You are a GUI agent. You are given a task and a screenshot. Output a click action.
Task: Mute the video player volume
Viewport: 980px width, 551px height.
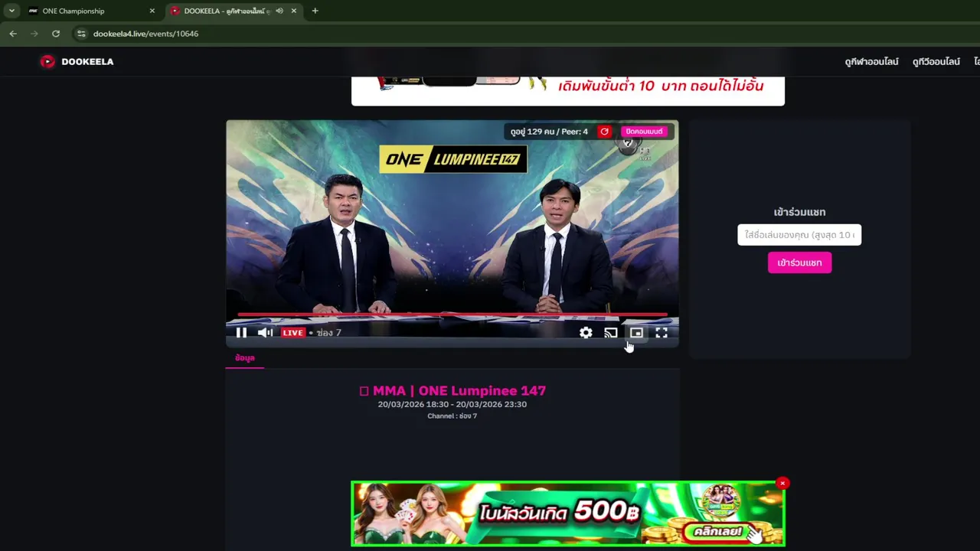pos(266,333)
